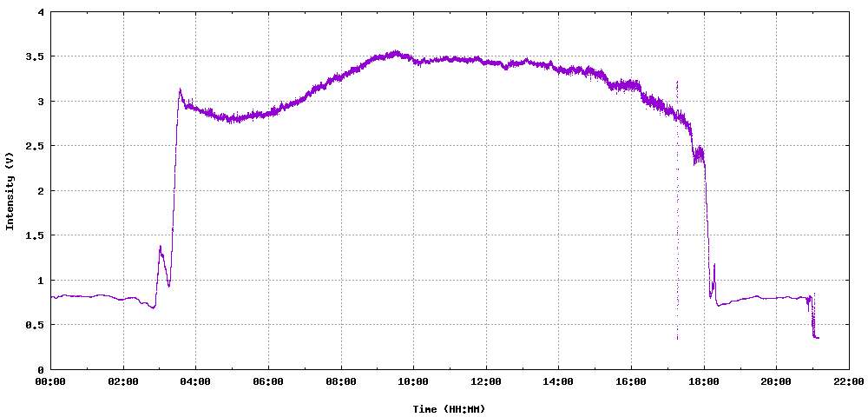Click the curve maximum near 09:30

395,53
